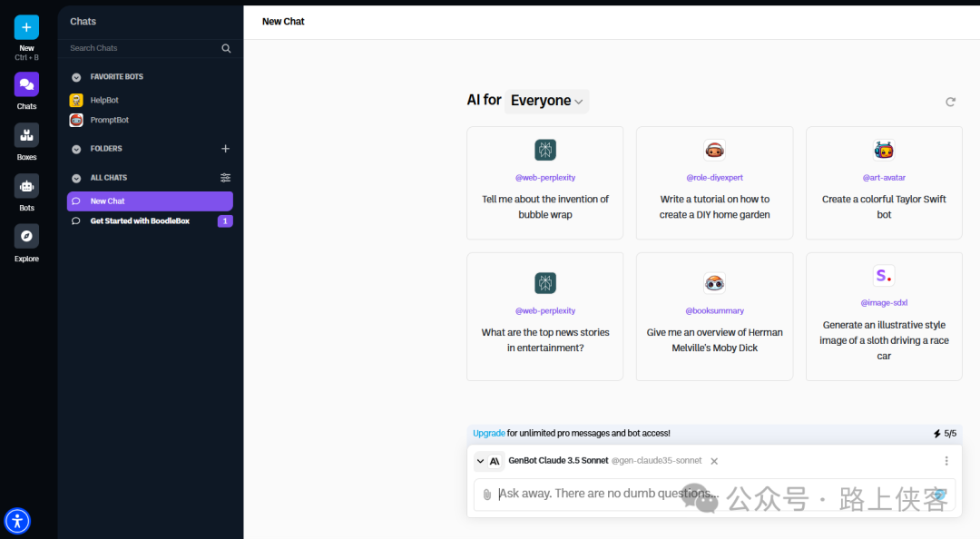Screen dimensions: 980x539
Task: Open Get Started with BoodleBox chat
Action: (140, 221)
